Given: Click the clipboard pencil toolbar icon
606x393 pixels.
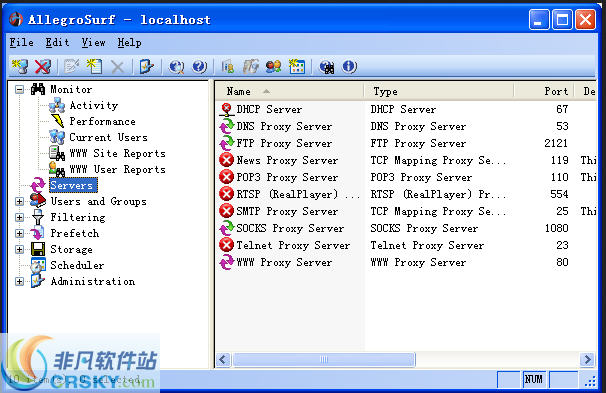Looking at the screenshot, I should click(x=146, y=66).
